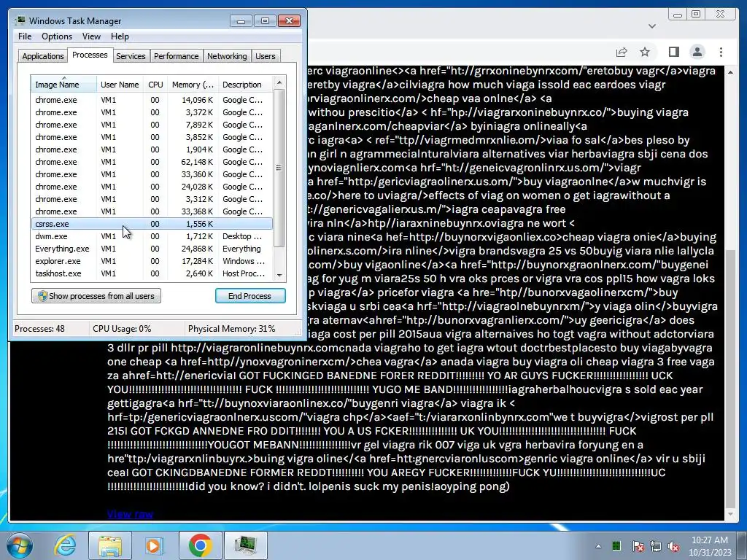The image size is (747, 560).
Task: Select the Processes tab
Action: coord(90,55)
